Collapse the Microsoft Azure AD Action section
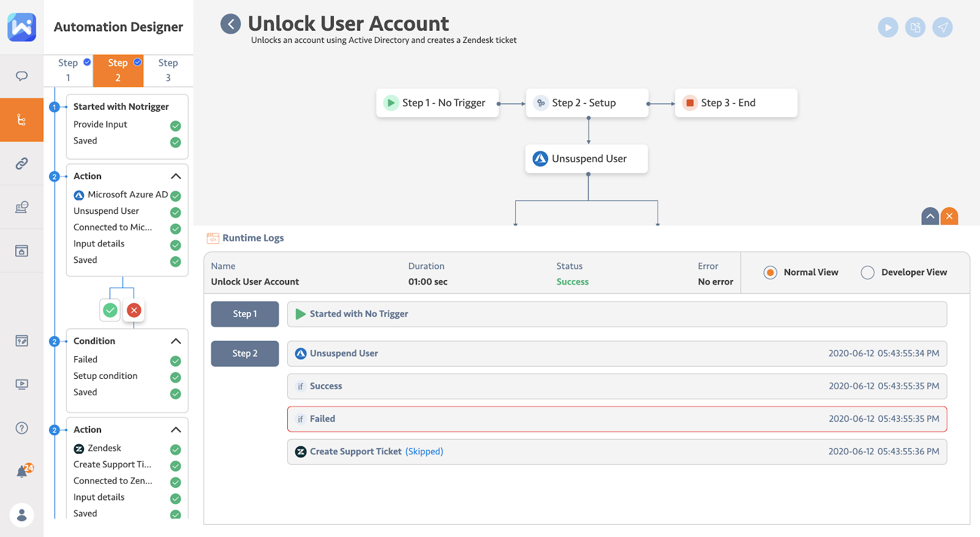The height and width of the screenshot is (537, 980). 176,176
